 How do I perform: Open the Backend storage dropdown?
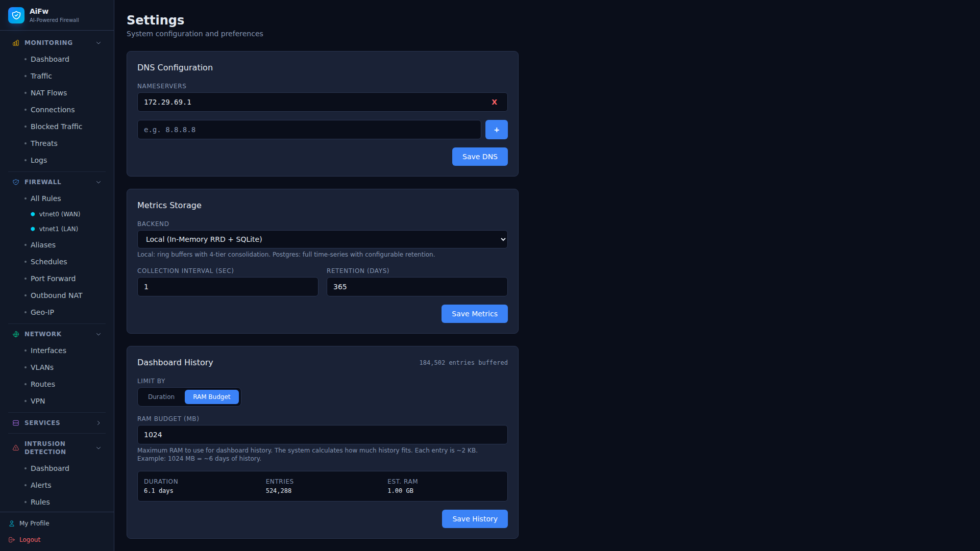click(x=323, y=239)
